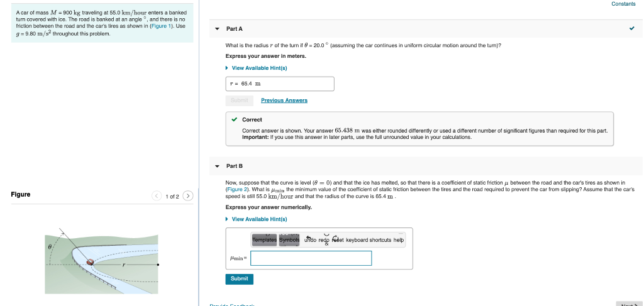Open the Previous Answers link
This screenshot has height=306, width=644.
[x=284, y=101]
